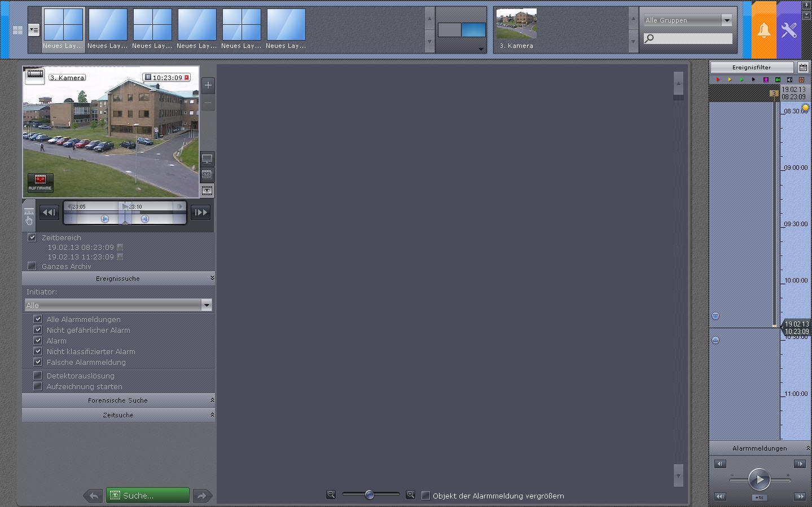This screenshot has height=507, width=812.
Task: Check the Detektorauslösung checkbox
Action: click(x=38, y=376)
